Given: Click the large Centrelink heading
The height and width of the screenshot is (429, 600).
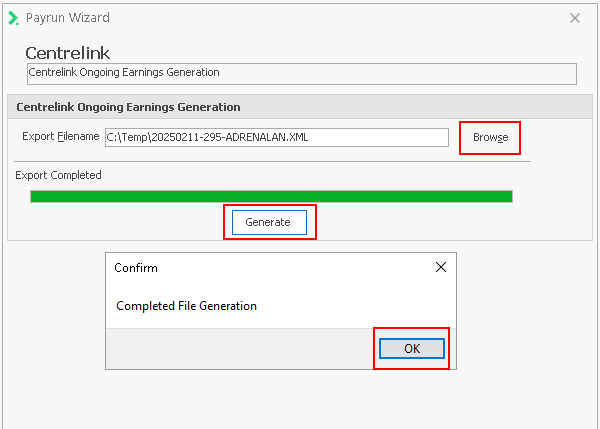Looking at the screenshot, I should (67, 53).
